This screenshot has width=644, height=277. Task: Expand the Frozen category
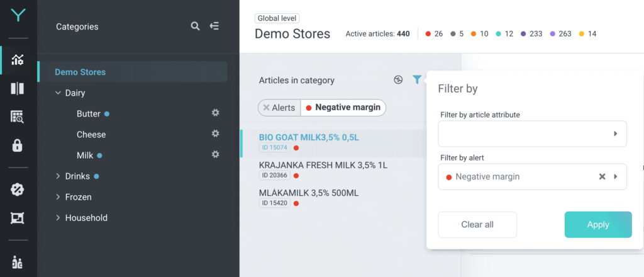(58, 197)
